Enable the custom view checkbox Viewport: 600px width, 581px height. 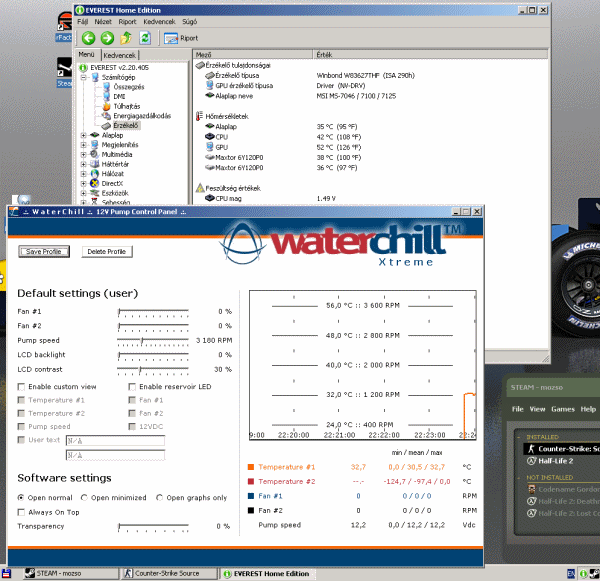pyautogui.click(x=21, y=387)
